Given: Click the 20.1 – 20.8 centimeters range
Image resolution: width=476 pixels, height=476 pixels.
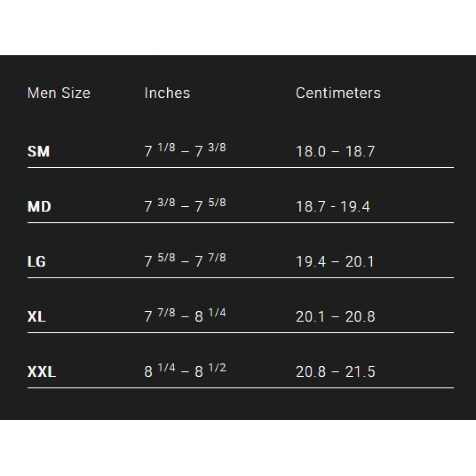Looking at the screenshot, I should coord(335,316).
